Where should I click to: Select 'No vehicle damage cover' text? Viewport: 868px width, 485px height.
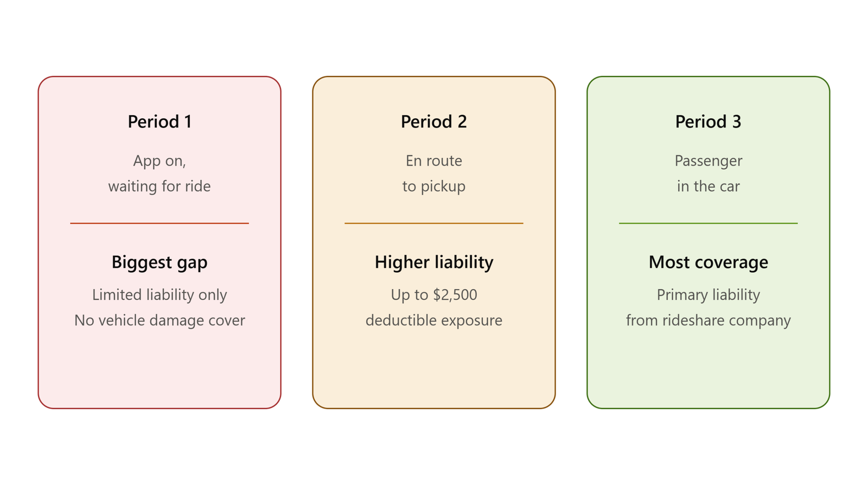tap(159, 320)
